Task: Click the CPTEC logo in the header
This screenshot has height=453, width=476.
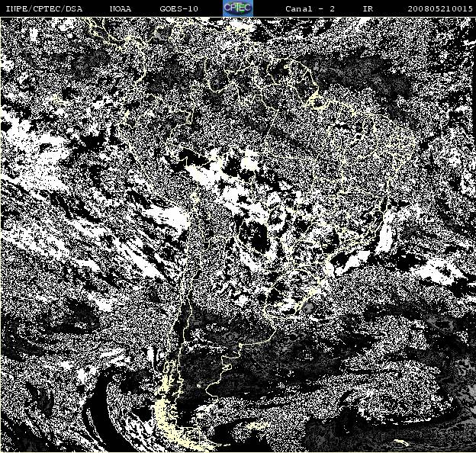Action: tap(238, 8)
